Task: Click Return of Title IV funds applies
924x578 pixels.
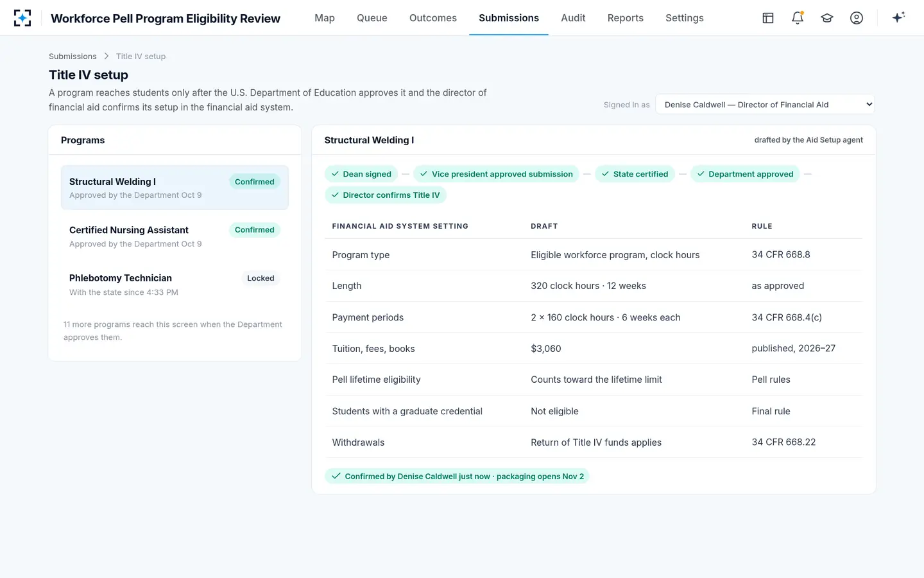Action: coord(596,442)
